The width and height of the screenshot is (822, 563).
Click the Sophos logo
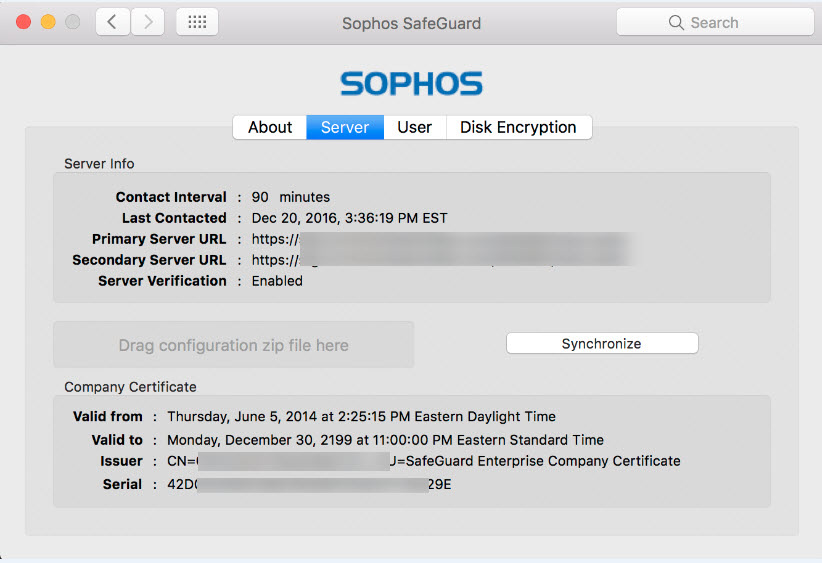click(412, 84)
